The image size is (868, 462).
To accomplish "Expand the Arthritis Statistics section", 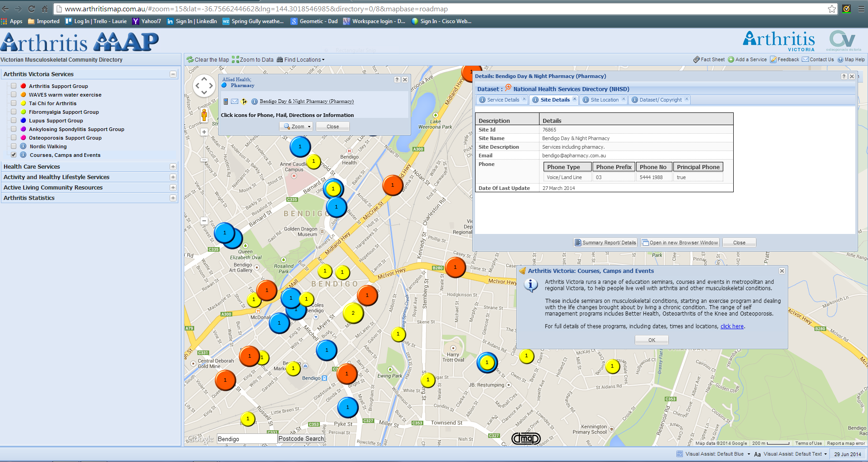I will tap(173, 198).
